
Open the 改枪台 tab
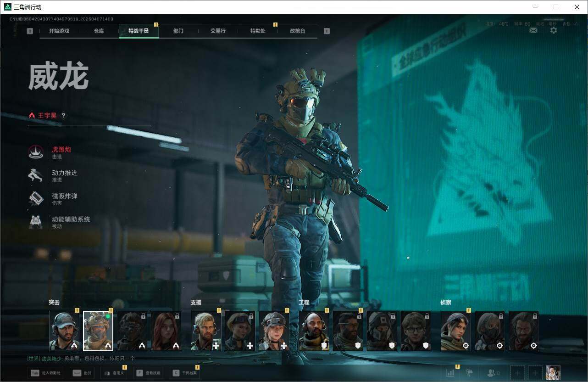pyautogui.click(x=297, y=31)
